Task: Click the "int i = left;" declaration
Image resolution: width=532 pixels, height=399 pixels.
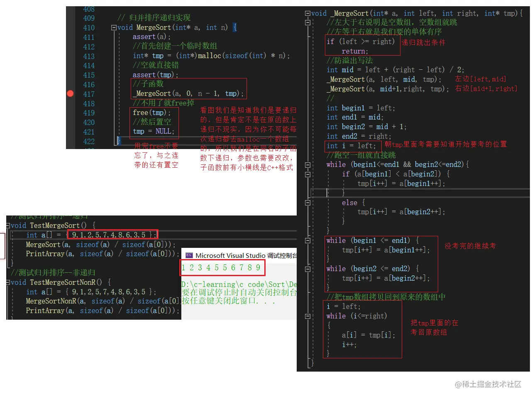Action: coord(351,146)
